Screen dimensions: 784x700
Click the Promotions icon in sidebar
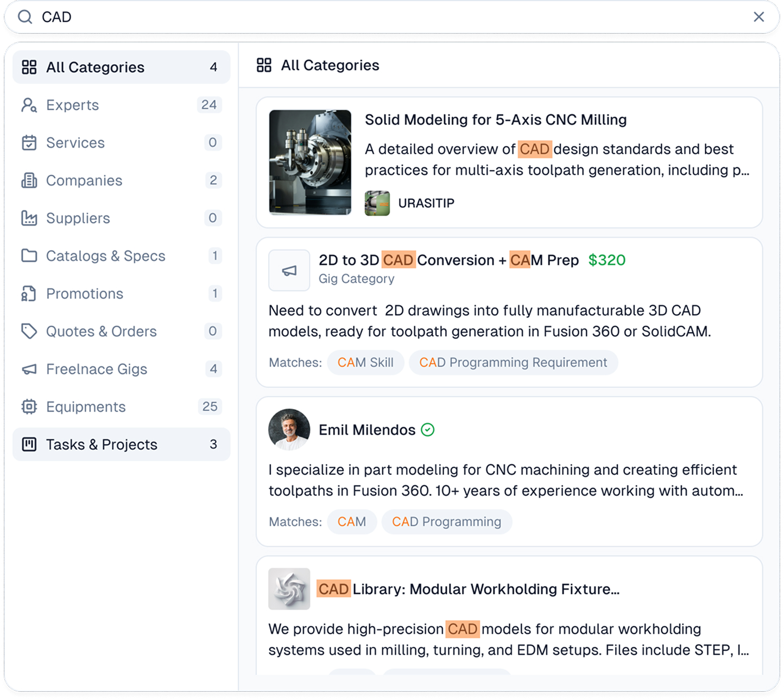pos(29,294)
